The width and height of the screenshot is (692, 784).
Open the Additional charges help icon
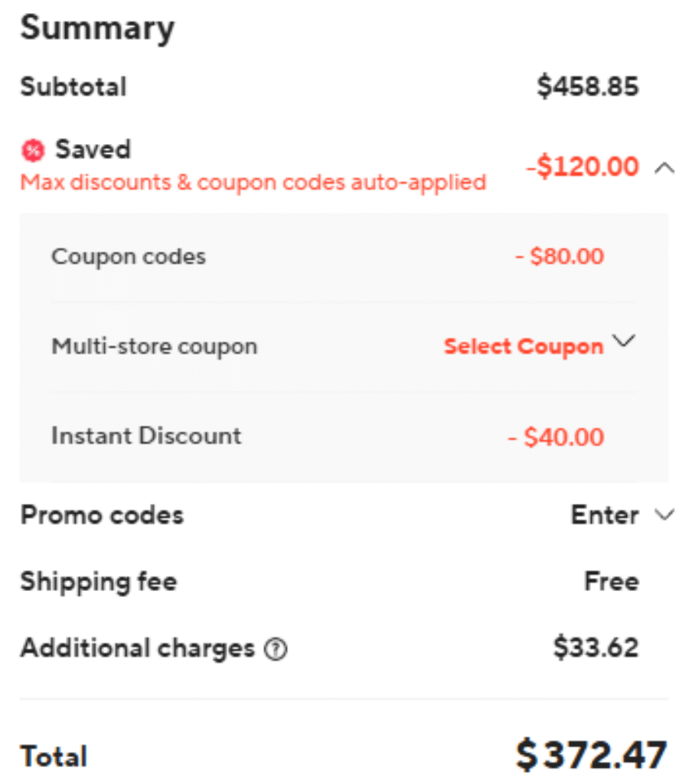(276, 650)
